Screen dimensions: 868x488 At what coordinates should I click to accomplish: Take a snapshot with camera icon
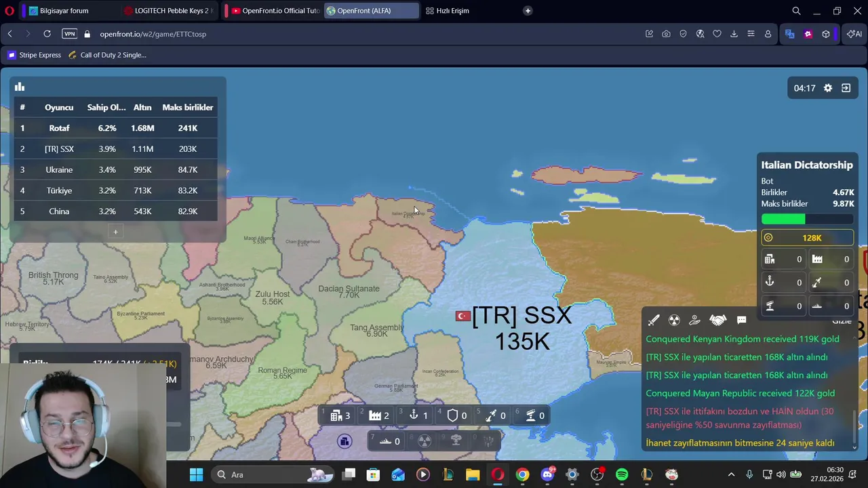(x=666, y=34)
